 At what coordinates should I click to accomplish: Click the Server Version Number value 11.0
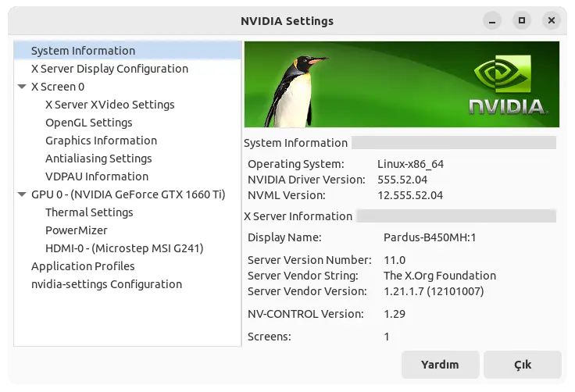395,260
